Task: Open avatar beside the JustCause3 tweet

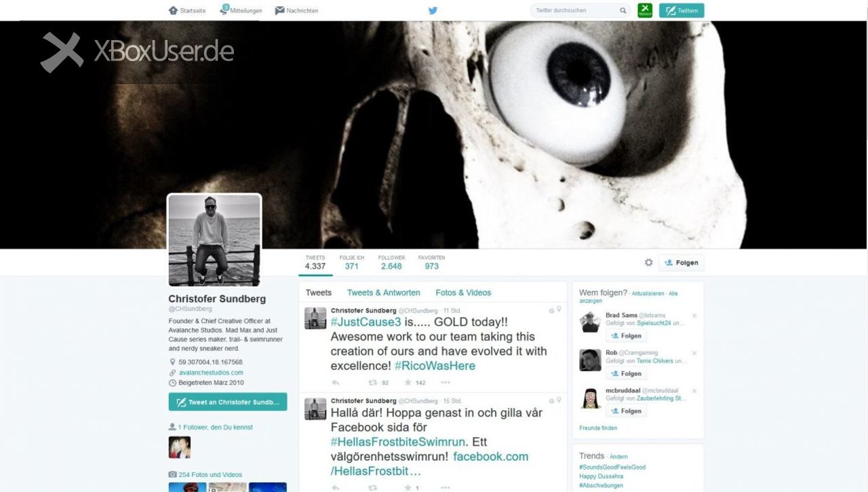Action: (315, 318)
